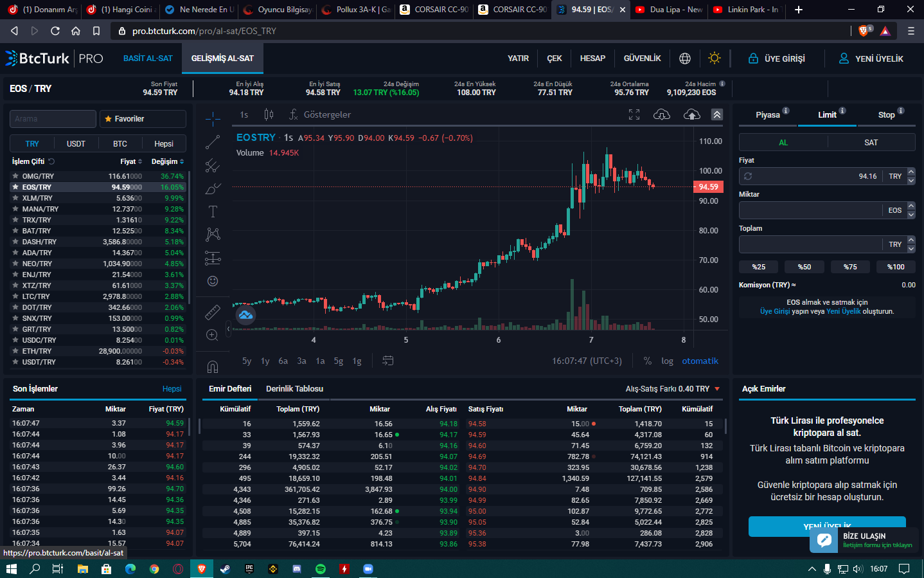Screen dimensions: 924x578
Task: Open candlestick chart style selector
Action: point(269,114)
